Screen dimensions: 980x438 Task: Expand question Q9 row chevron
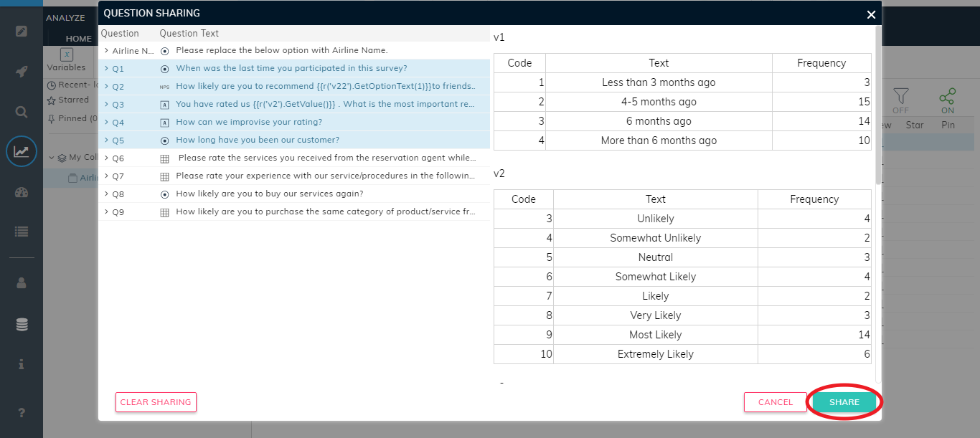pos(106,211)
